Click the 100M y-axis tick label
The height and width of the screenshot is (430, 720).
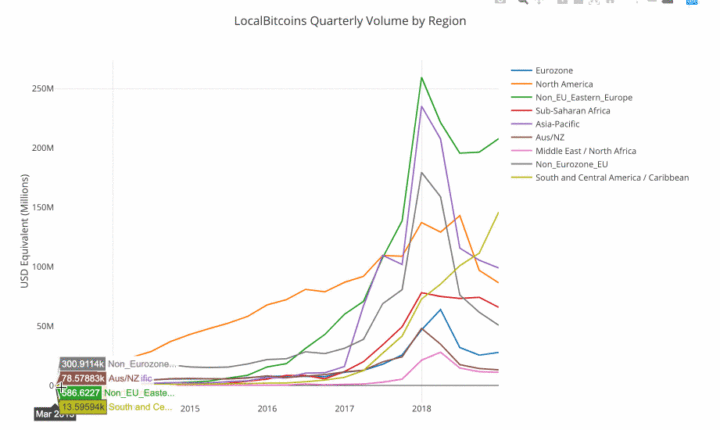(x=43, y=267)
